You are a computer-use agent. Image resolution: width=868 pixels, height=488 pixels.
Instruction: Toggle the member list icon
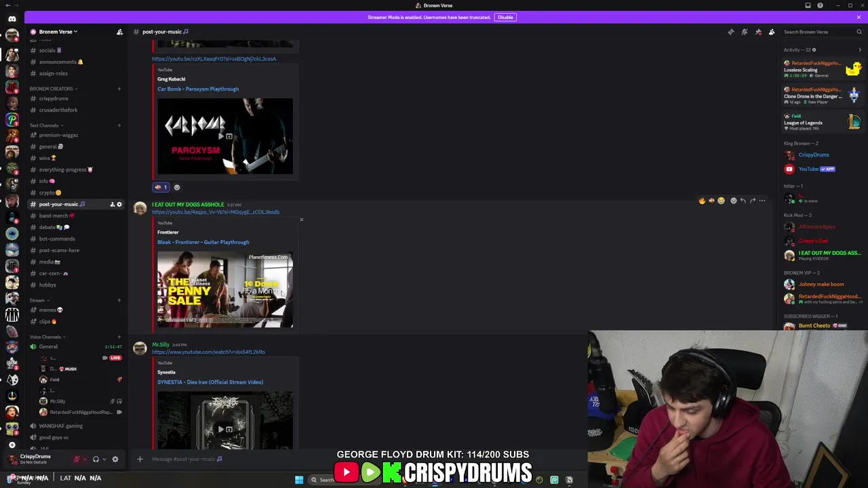pos(772,32)
